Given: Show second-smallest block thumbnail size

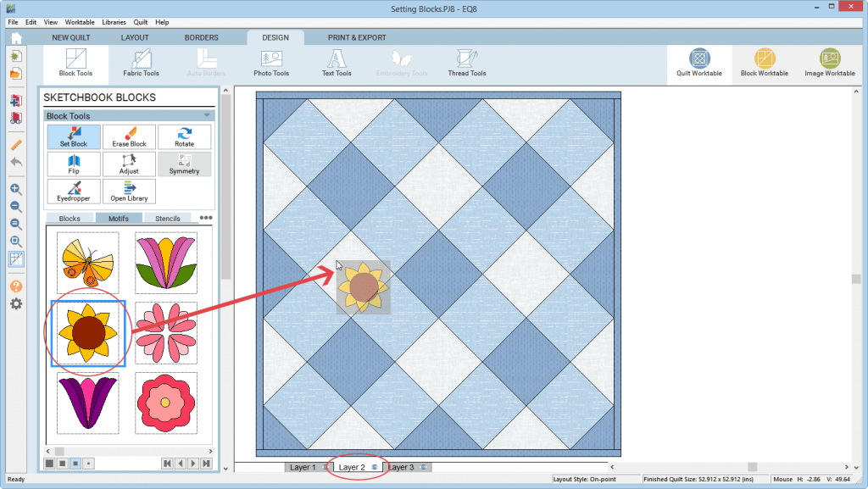Looking at the screenshot, I should [75, 464].
